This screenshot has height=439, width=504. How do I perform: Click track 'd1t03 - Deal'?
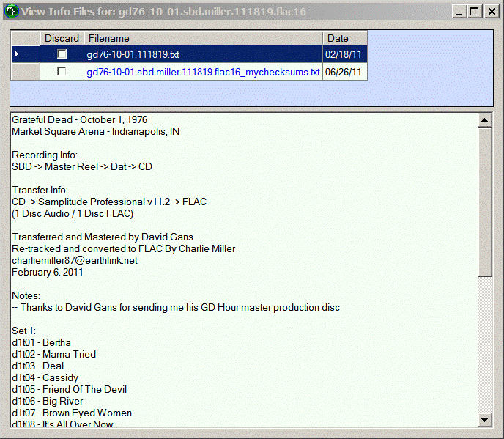37,366
